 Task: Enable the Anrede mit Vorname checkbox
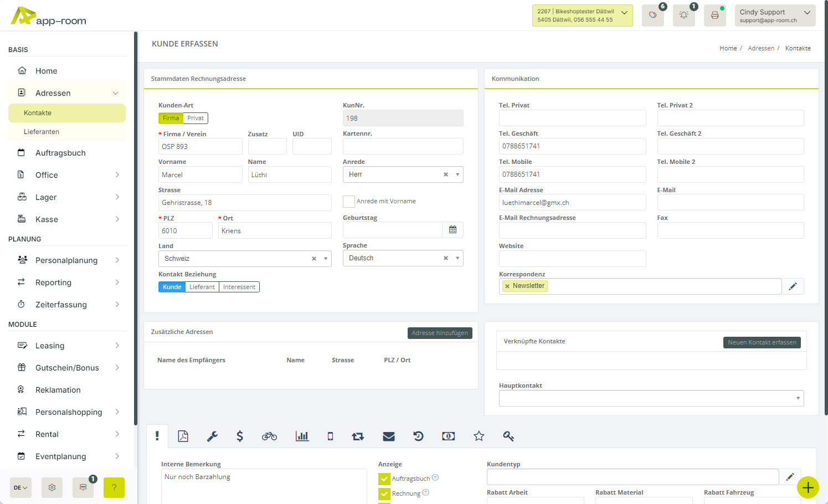point(349,202)
